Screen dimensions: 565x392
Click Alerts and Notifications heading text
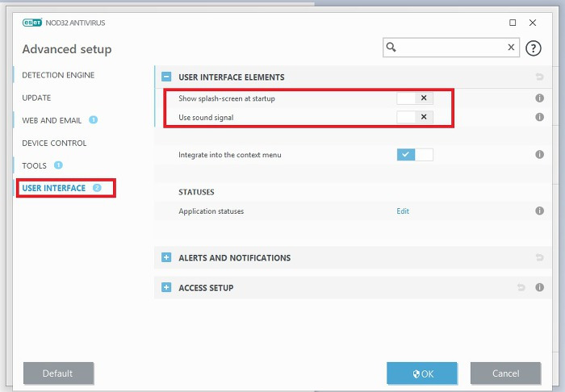[x=235, y=258]
